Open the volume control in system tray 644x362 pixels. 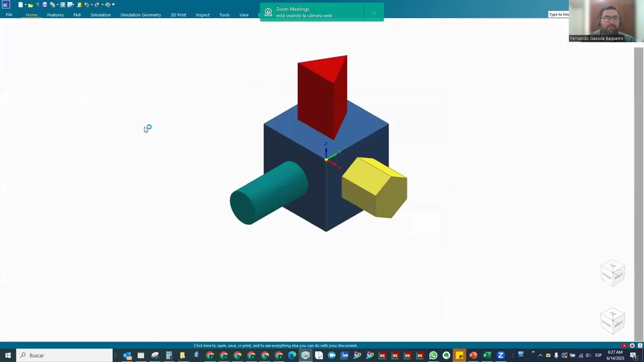point(588,355)
